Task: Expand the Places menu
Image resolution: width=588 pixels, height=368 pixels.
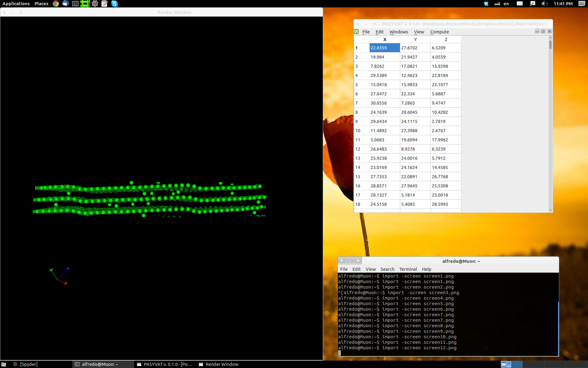Action: pyautogui.click(x=41, y=4)
